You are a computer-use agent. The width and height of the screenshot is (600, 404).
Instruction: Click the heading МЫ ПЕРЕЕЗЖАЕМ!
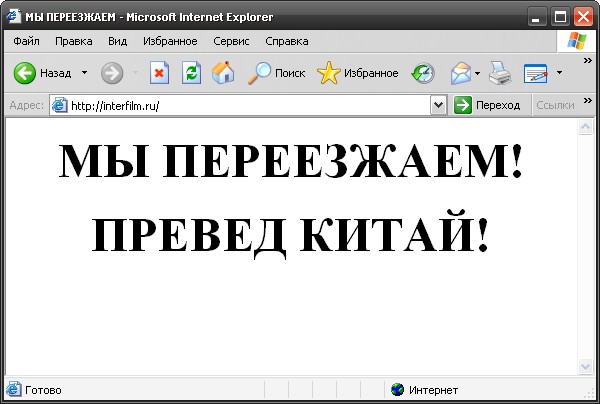pos(290,161)
